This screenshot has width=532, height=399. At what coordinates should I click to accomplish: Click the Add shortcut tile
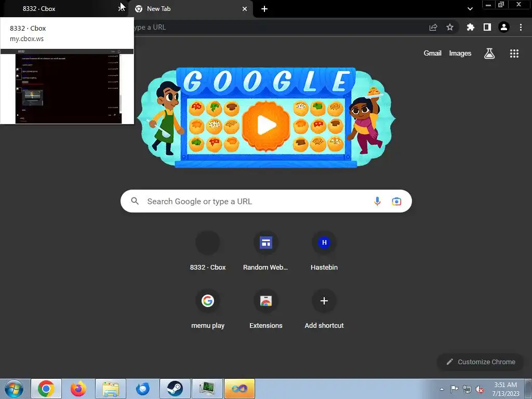pyautogui.click(x=324, y=309)
